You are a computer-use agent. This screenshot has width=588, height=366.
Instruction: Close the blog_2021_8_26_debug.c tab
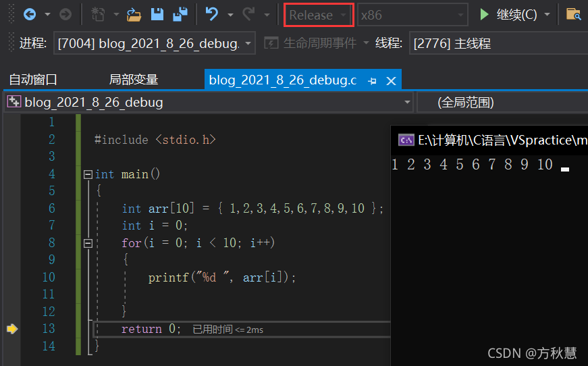pos(391,81)
